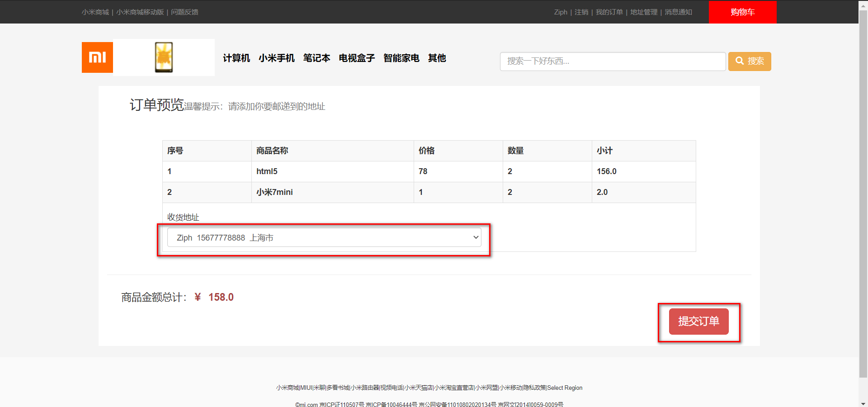
Task: Click the 小米7mini product name cell
Action: pos(332,192)
